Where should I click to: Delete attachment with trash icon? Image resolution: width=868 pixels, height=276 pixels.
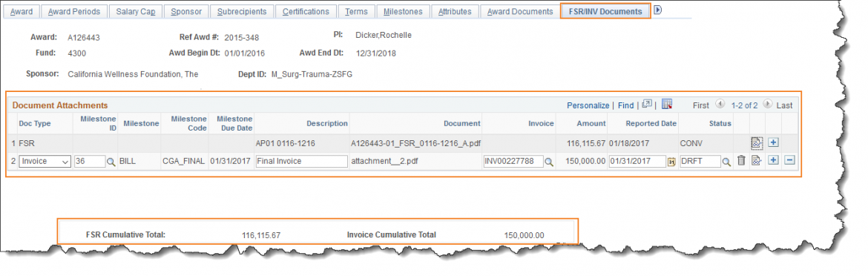point(742,161)
